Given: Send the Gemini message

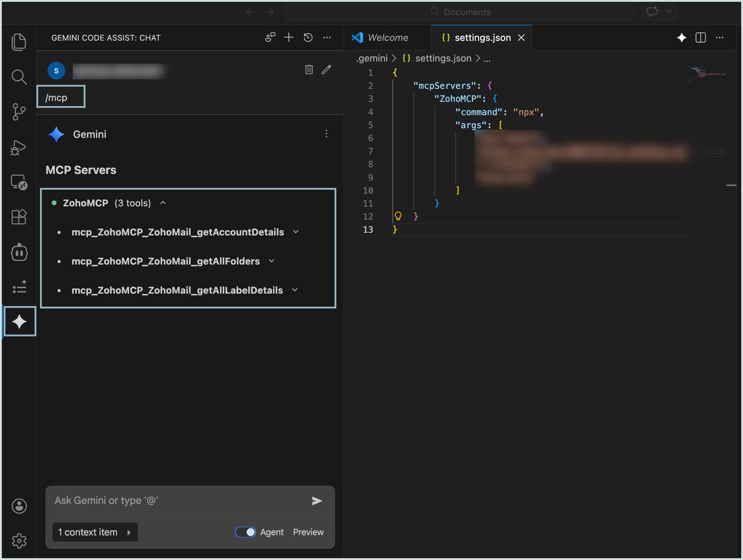Looking at the screenshot, I should point(317,501).
